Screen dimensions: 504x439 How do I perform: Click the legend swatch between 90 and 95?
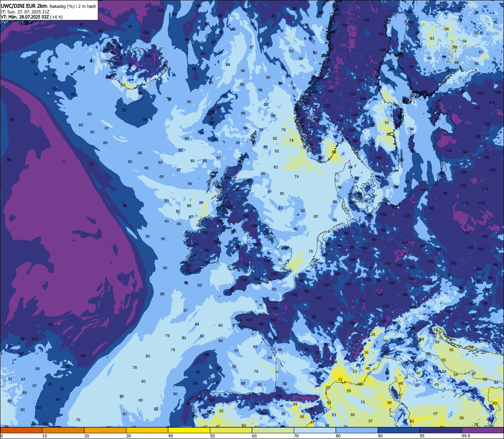tap(398, 430)
